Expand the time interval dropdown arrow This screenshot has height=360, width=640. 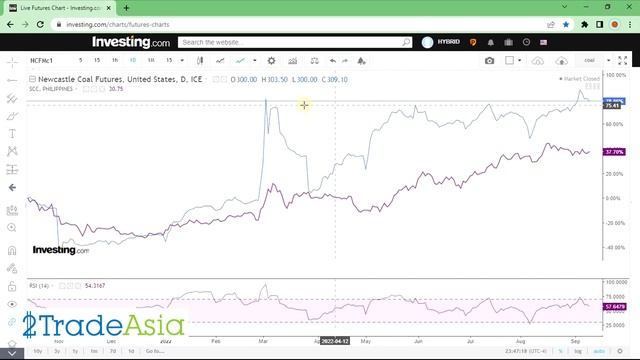pyautogui.click(x=182, y=60)
